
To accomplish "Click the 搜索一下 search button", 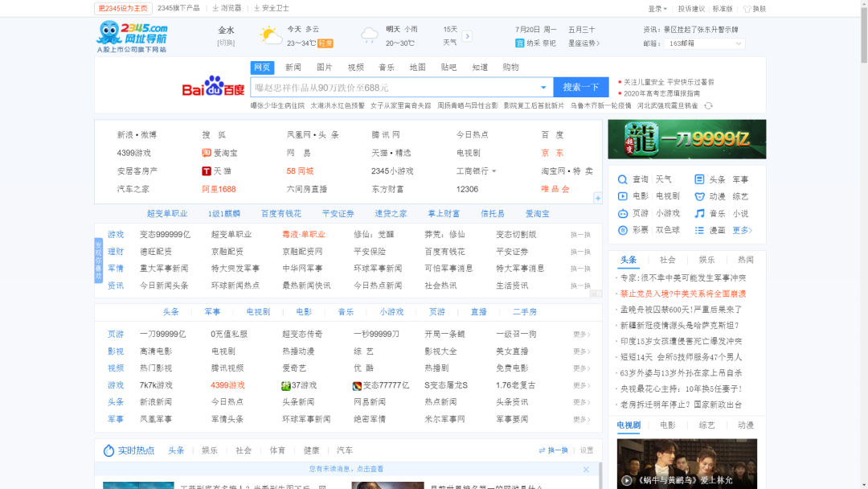I will click(x=580, y=87).
